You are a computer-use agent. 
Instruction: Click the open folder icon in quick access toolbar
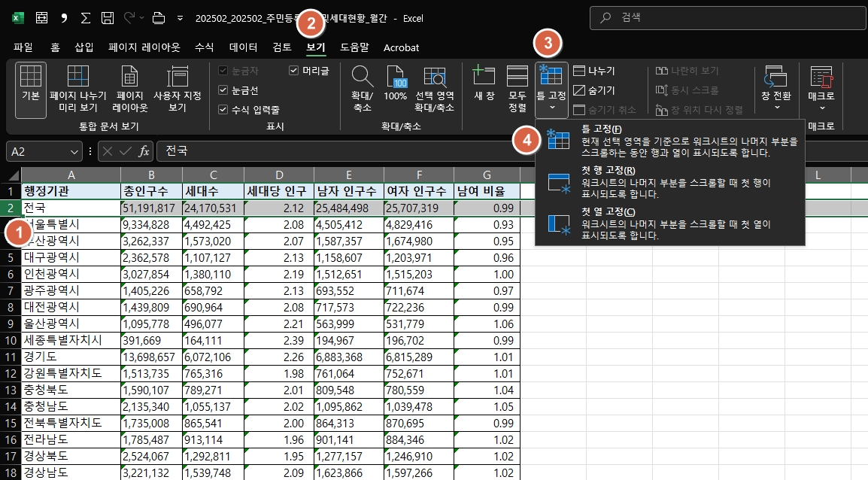(x=159, y=18)
